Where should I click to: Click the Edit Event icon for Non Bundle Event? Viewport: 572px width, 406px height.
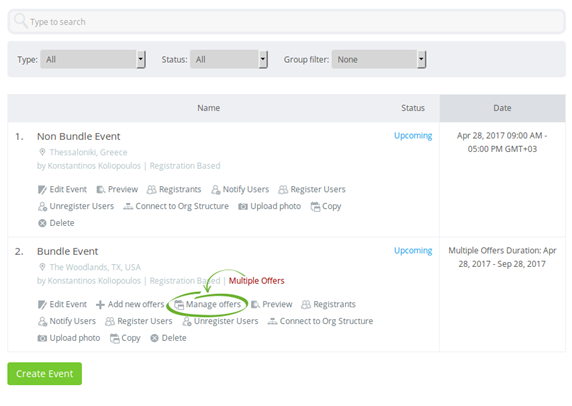click(42, 190)
